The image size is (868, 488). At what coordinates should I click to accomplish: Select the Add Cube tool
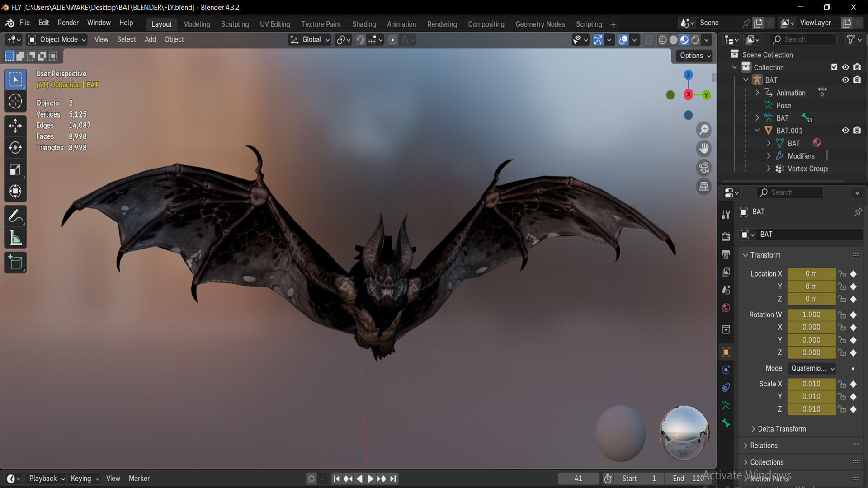coord(15,263)
